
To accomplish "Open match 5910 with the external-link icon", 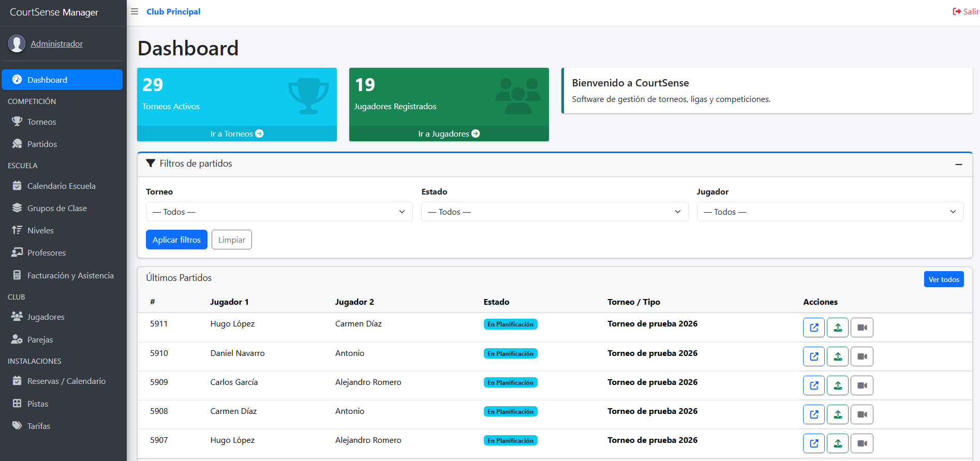I will pyautogui.click(x=814, y=356).
